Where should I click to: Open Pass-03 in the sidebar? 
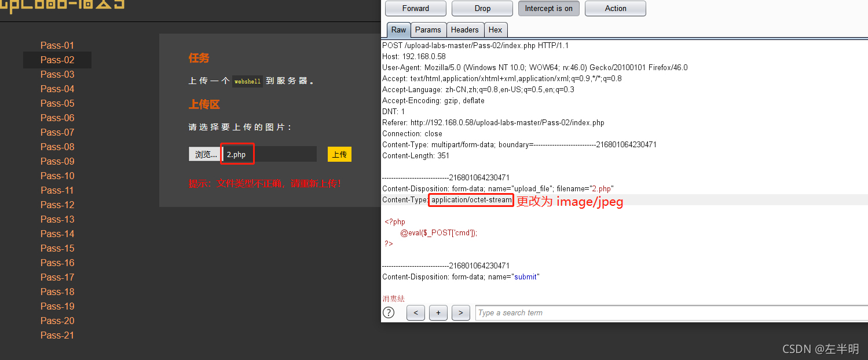tap(57, 74)
